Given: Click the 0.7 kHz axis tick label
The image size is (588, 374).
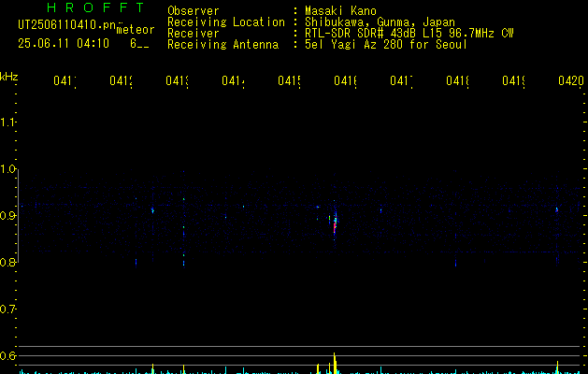Looking at the screenshot, I should click(7, 309).
